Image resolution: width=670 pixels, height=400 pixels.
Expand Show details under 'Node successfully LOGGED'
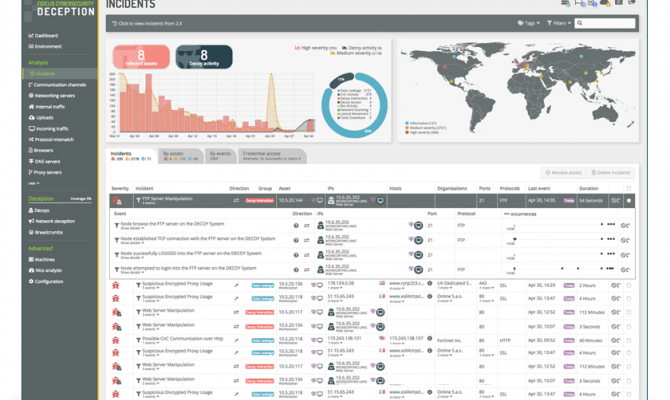[x=132, y=258]
